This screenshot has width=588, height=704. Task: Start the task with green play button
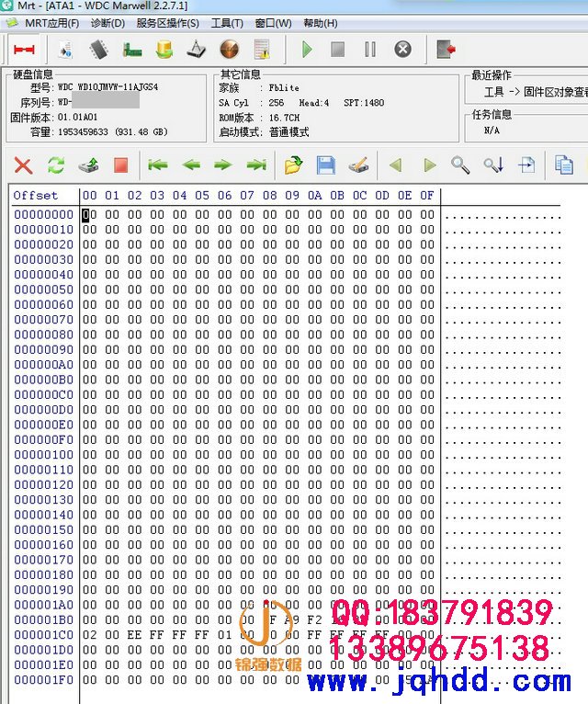coord(307,50)
